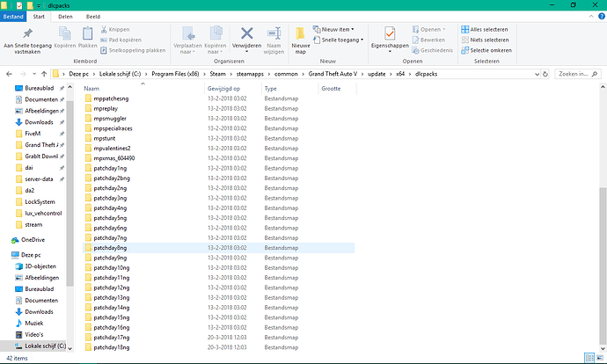Expand chevron after Steam in address path
Viewport: 607px width, 364px height.
click(x=231, y=74)
